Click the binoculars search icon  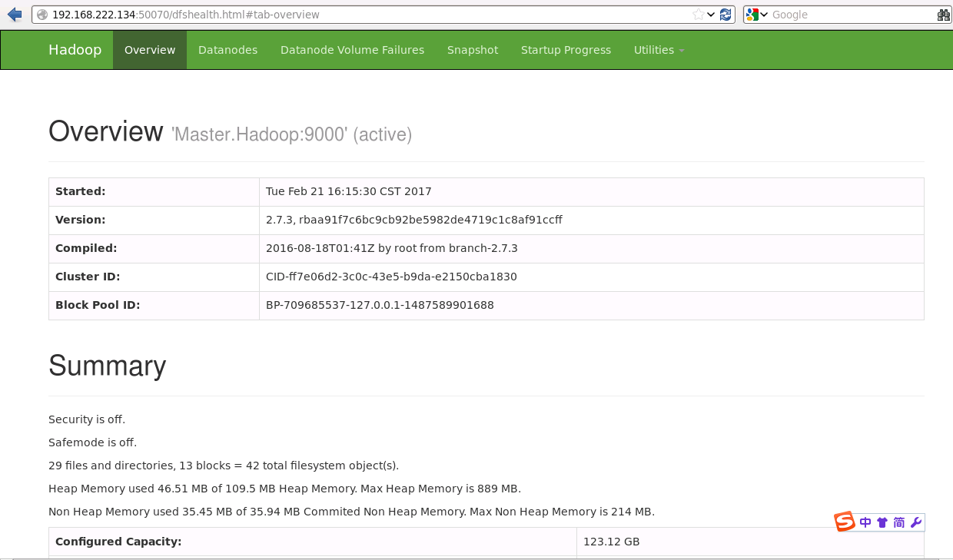(x=944, y=15)
